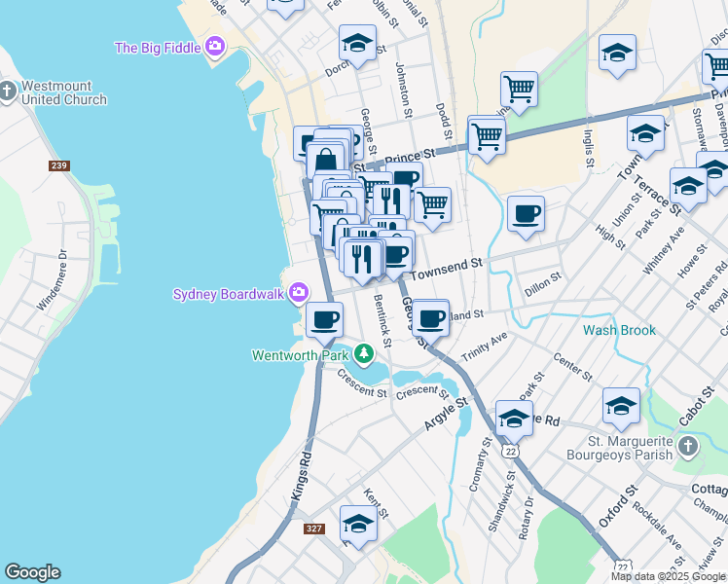Click the Route 239 highway shield
Screen dimensions: 728x584
tap(59, 165)
